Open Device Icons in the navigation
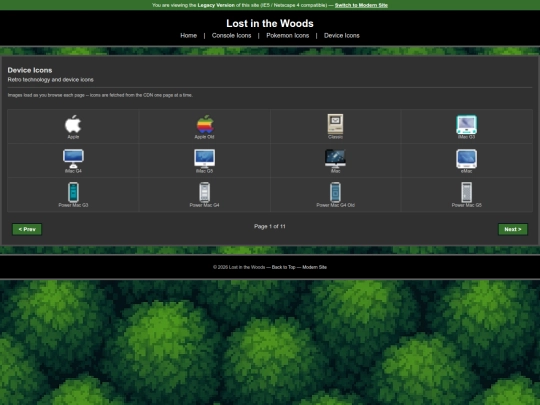540x405 pixels. click(342, 35)
